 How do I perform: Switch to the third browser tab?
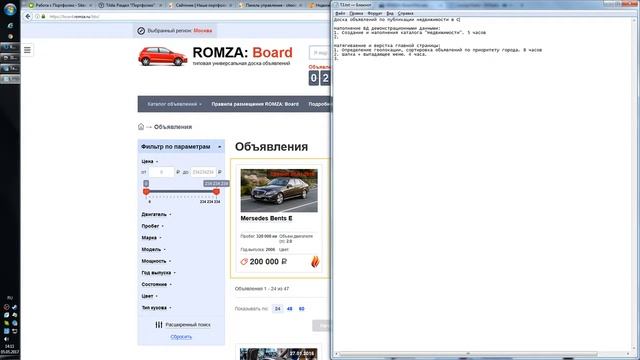coord(200,5)
